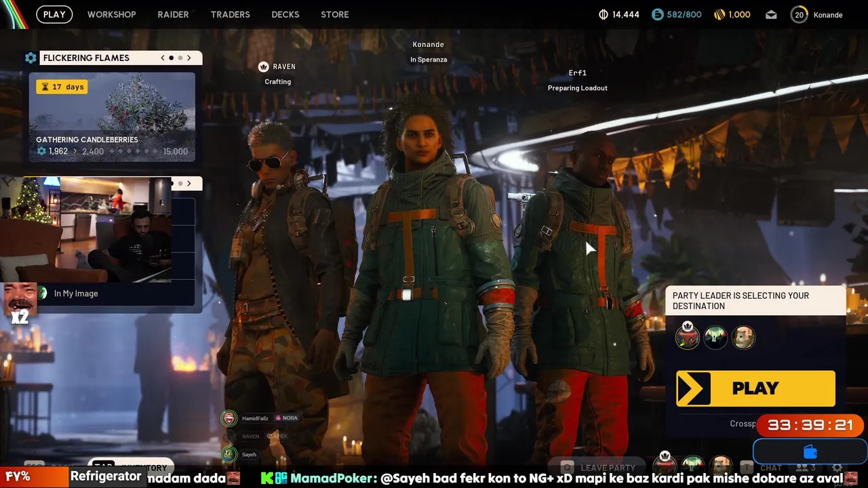Screen dimensions: 868x488
Task: Click the cat avatar in destination panel
Action: click(743, 337)
